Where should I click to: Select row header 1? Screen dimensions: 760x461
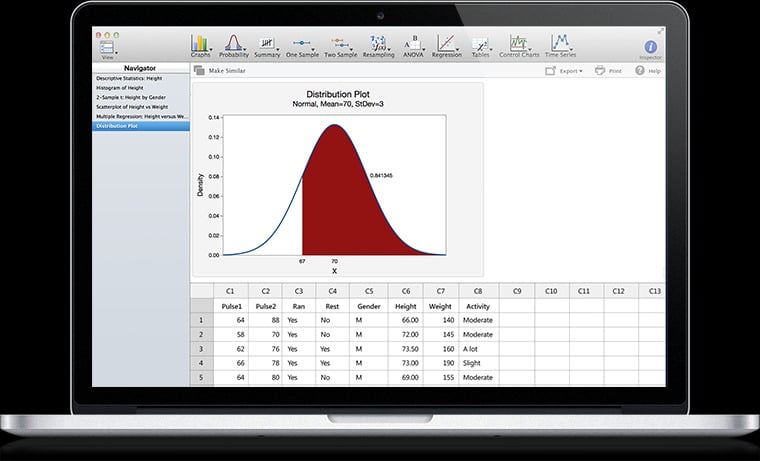pos(202,320)
